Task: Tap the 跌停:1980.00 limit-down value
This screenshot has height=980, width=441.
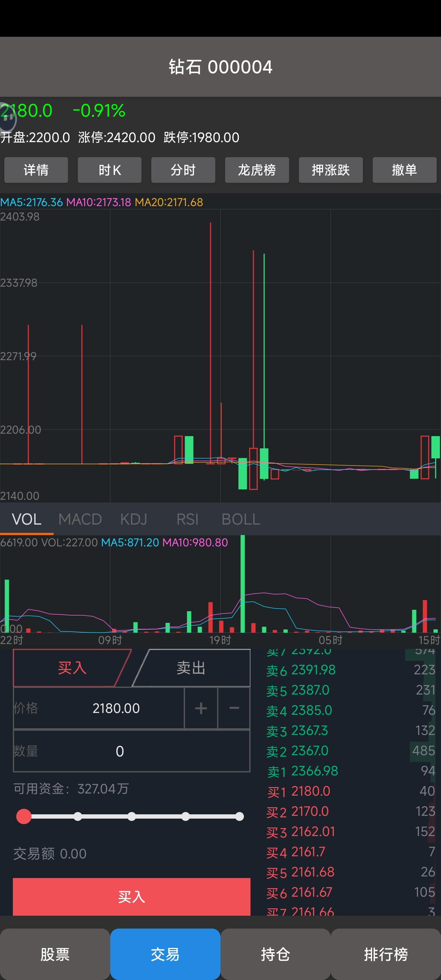Action: pos(201,137)
